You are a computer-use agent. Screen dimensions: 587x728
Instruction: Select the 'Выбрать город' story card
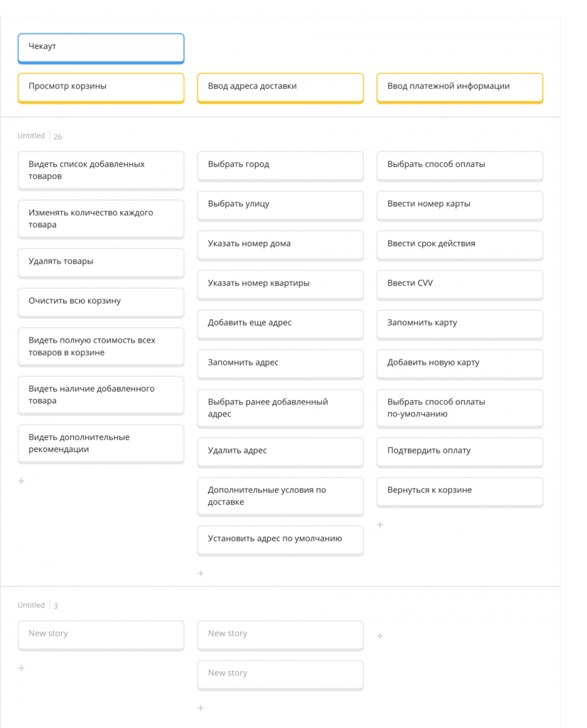280,165
